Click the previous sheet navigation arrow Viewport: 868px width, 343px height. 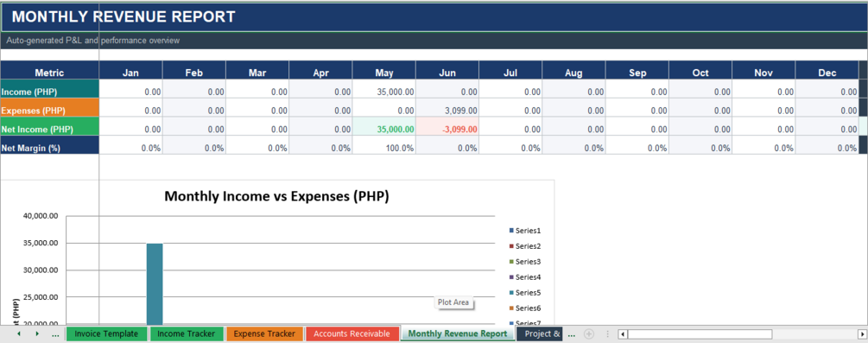[19, 334]
